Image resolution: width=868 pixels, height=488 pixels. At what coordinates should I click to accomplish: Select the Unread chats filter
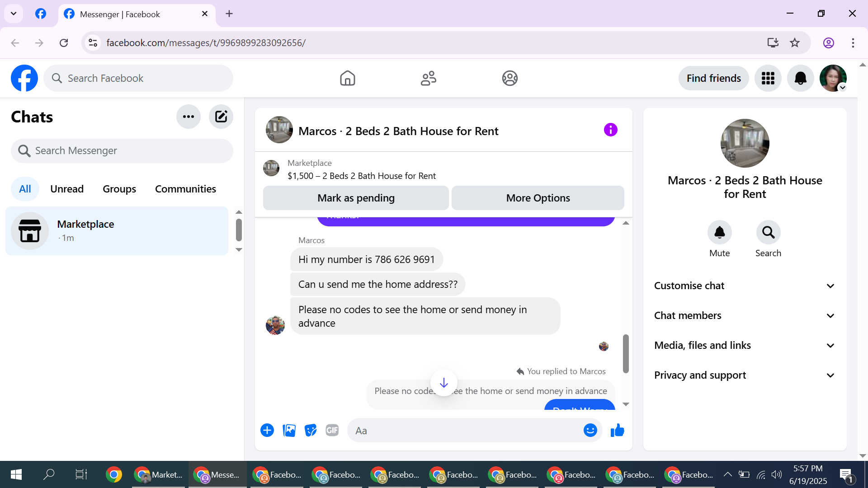click(x=67, y=189)
